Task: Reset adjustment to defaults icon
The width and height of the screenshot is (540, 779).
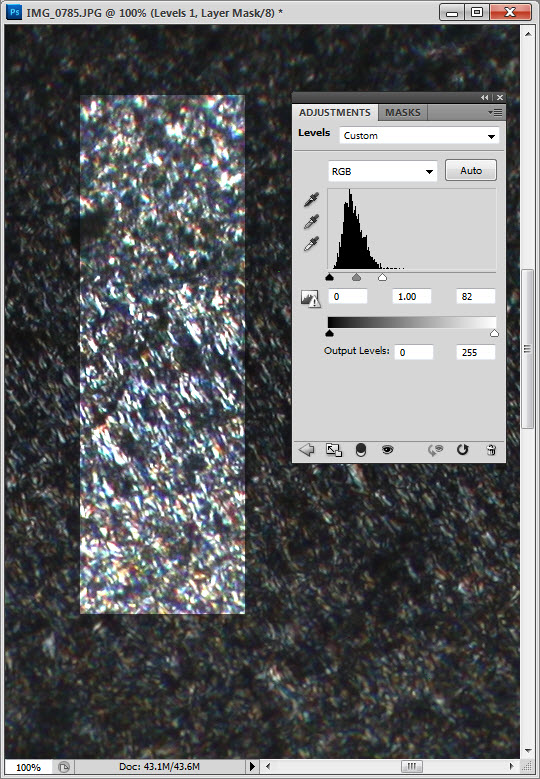Action: click(462, 450)
